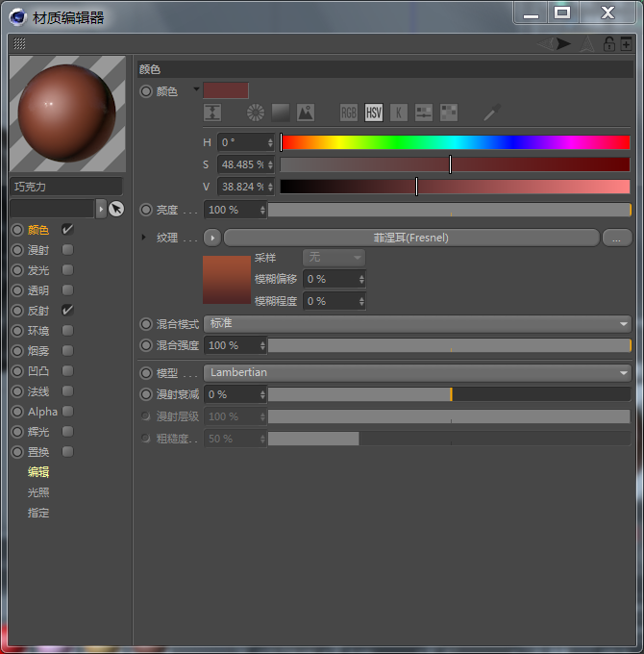Open the color-from-picture mode icon

(x=306, y=113)
